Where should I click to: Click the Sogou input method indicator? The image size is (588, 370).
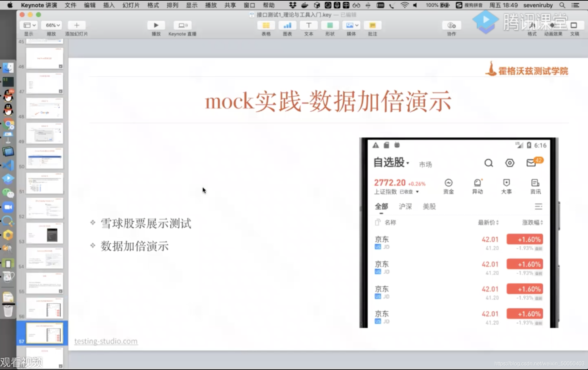469,5
